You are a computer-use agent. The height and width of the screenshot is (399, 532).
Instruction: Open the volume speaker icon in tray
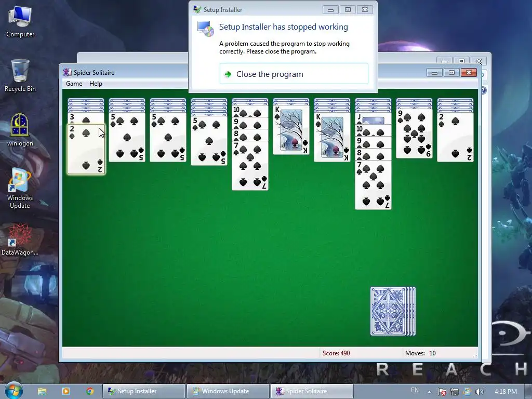pos(479,392)
